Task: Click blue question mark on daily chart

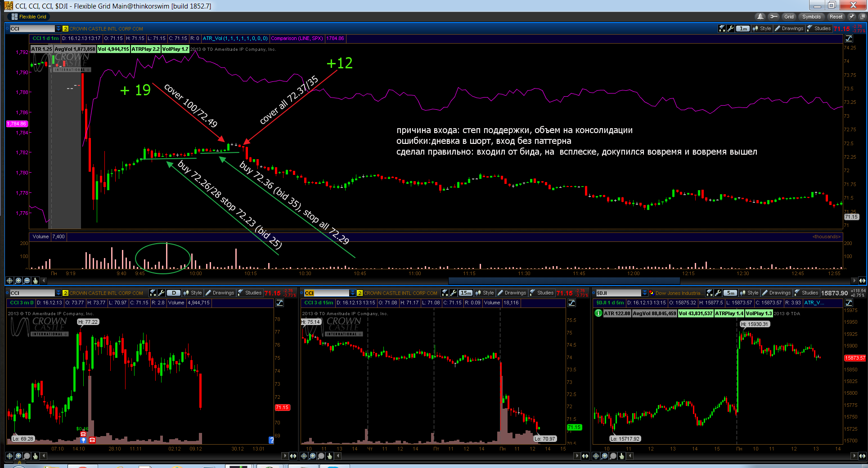Action: pyautogui.click(x=271, y=440)
